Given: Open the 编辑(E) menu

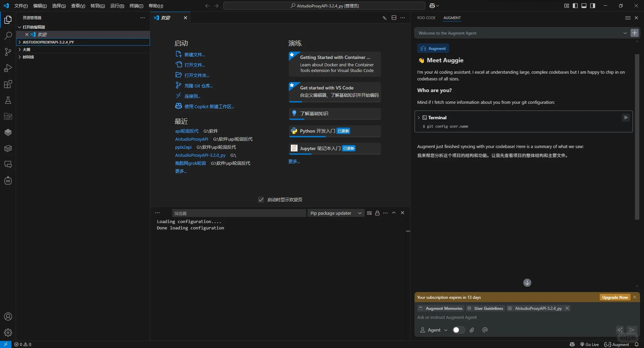Looking at the screenshot, I should [x=40, y=6].
